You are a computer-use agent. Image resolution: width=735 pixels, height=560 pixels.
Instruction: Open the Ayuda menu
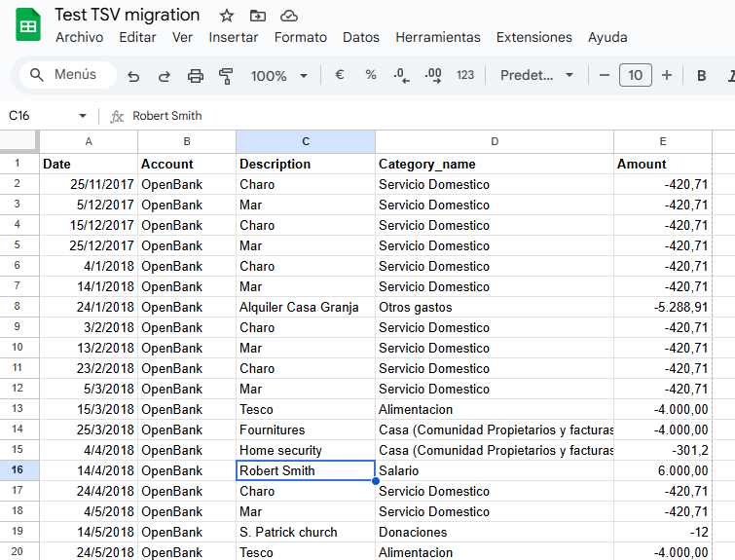[607, 37]
